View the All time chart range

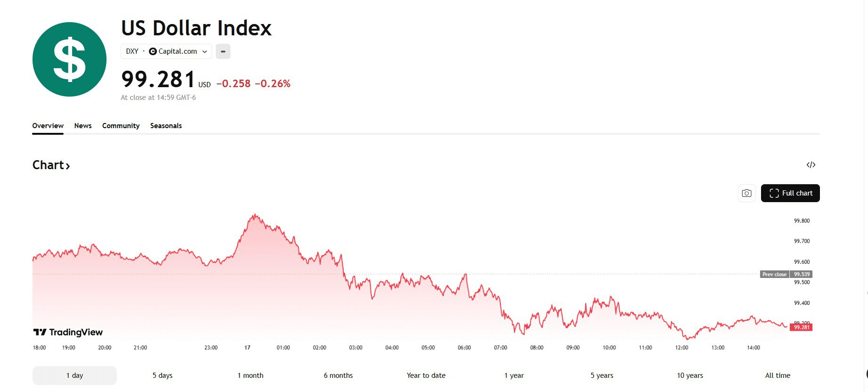coord(778,376)
